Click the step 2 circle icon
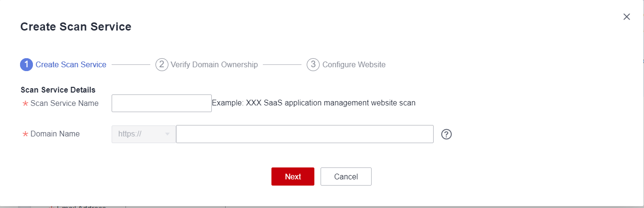This screenshot has height=208, width=644. pyautogui.click(x=162, y=64)
